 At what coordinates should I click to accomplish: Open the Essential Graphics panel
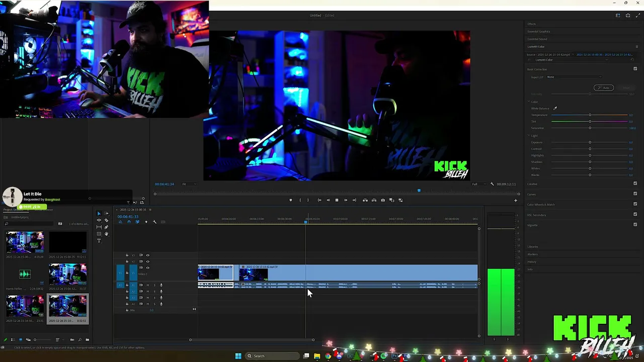(x=538, y=32)
